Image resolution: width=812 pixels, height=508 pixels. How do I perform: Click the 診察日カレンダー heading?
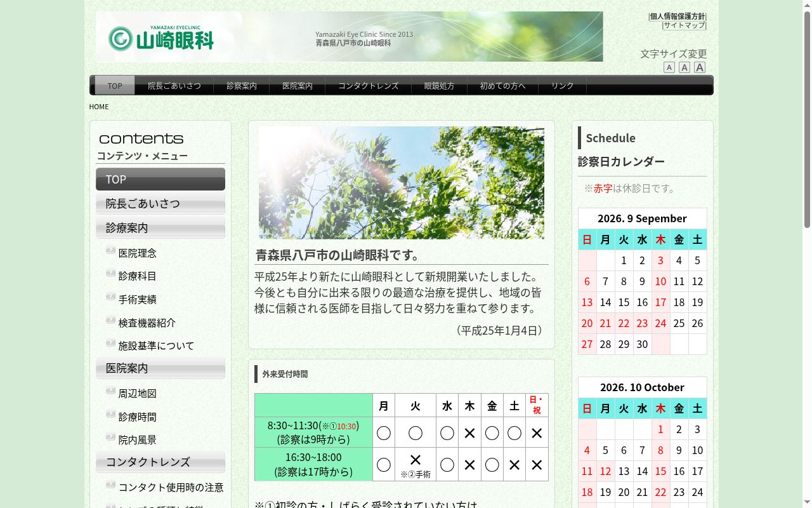point(621,161)
